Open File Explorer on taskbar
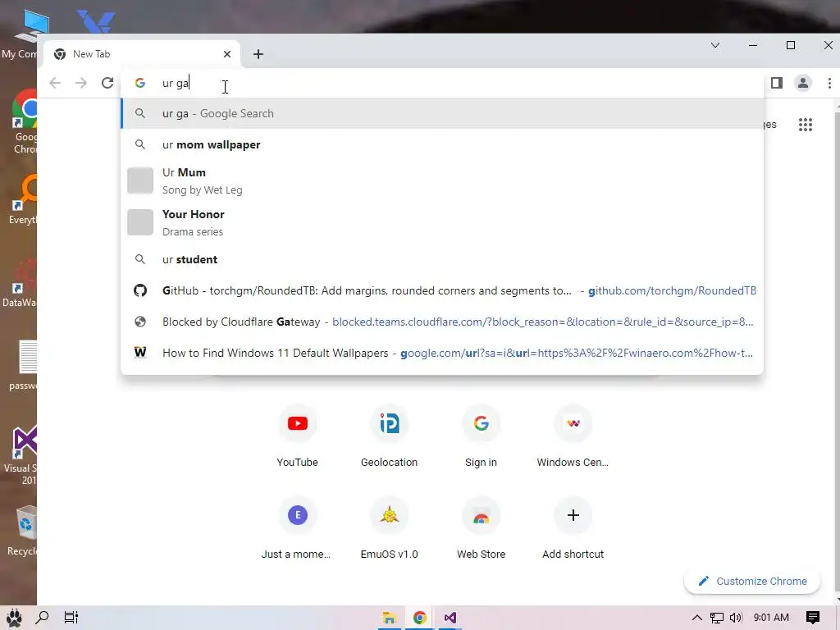 (x=389, y=618)
